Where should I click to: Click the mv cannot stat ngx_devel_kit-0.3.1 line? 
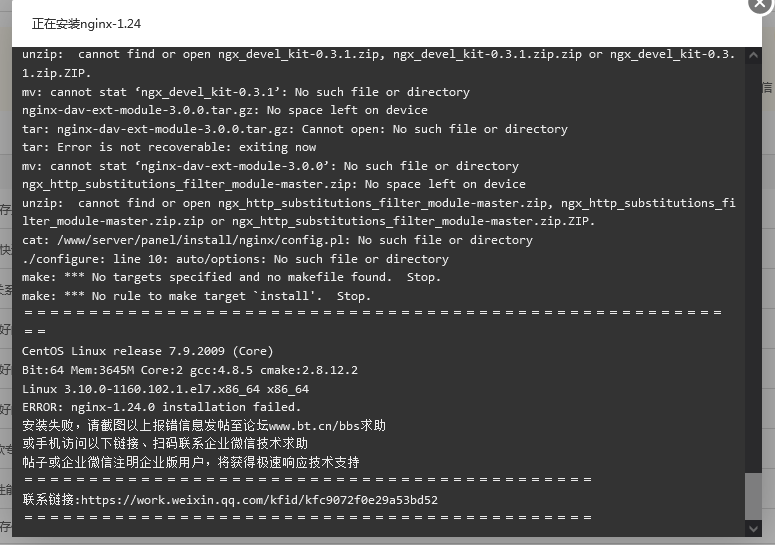246,92
